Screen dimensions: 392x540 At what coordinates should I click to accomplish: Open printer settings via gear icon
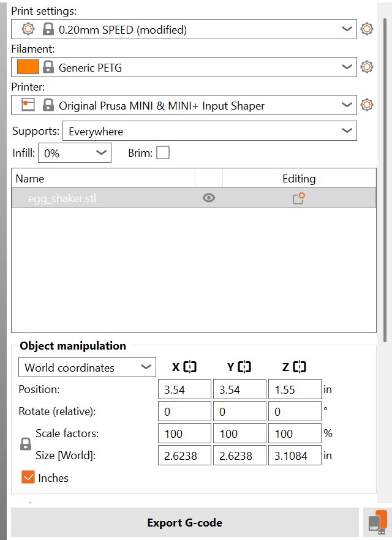(x=366, y=105)
